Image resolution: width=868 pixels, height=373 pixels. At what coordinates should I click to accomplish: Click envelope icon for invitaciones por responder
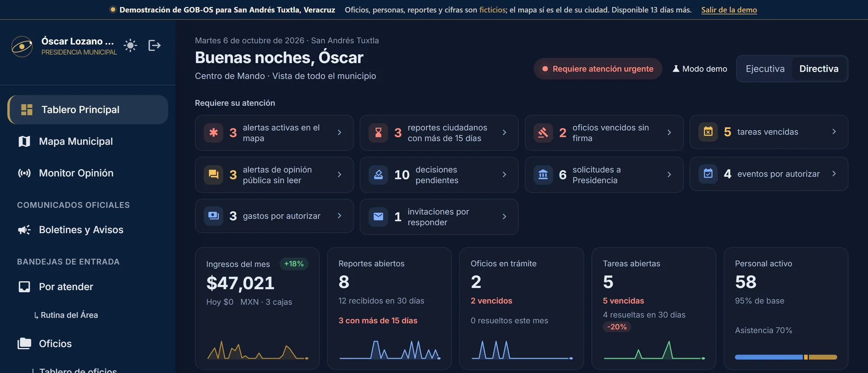coord(378,217)
